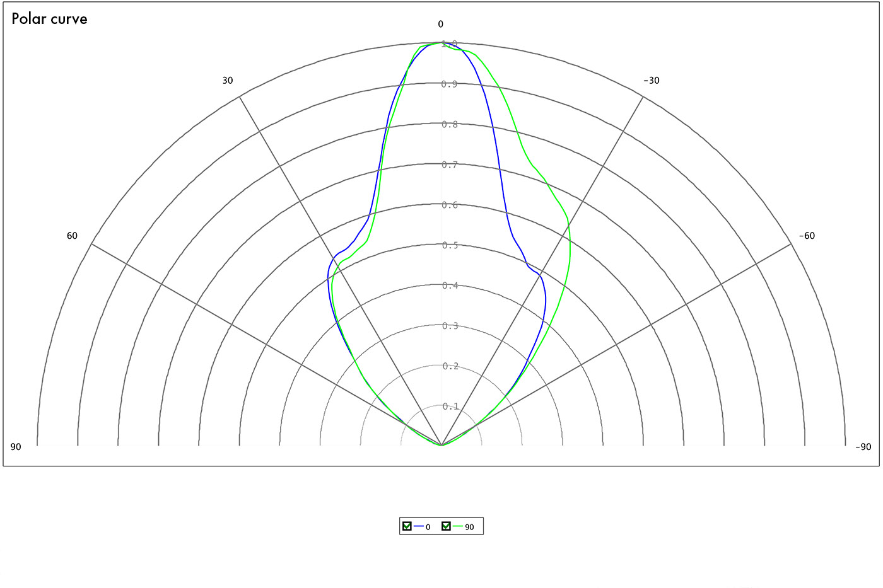The image size is (883, 588).
Task: Click the 0.8 radial scale label
Action: tap(450, 124)
